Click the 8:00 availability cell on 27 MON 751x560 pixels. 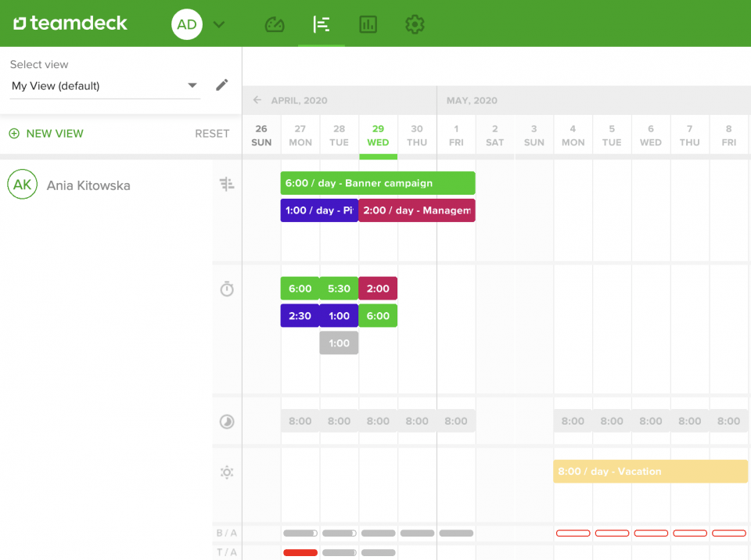300,421
